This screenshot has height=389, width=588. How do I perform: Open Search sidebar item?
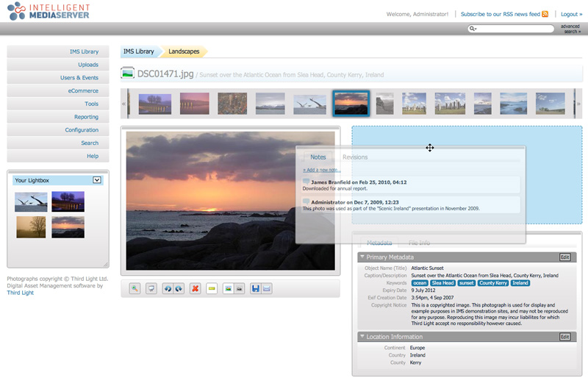[x=58, y=143]
